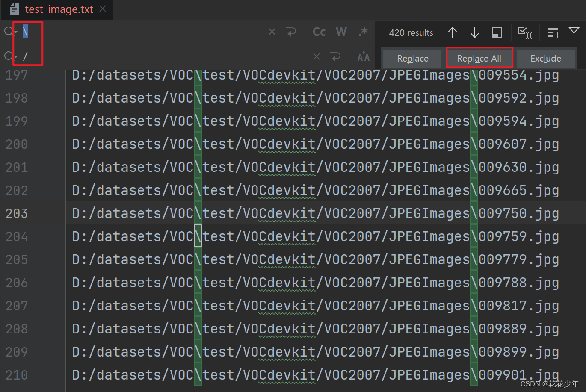Click the Exclude button
The height and width of the screenshot is (392, 586).
click(x=546, y=59)
